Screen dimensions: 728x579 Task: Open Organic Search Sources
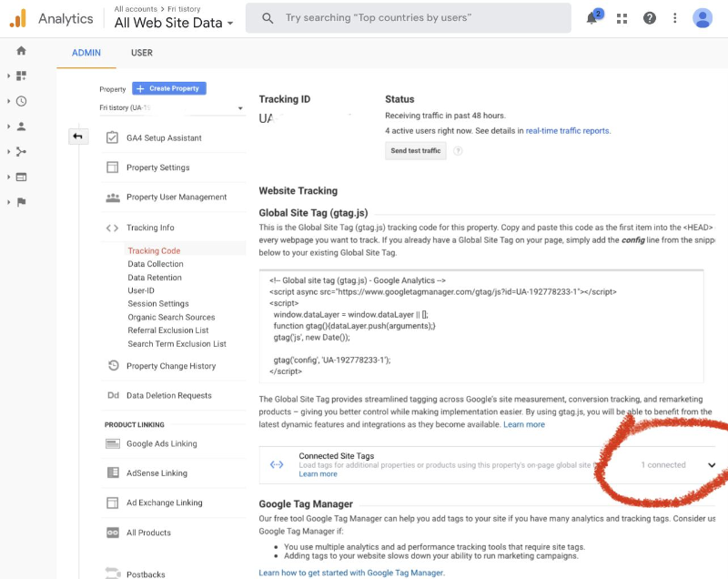click(x=171, y=317)
